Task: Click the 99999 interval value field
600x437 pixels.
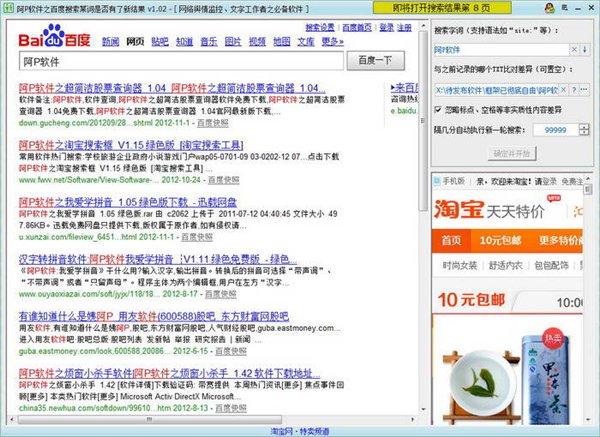Action: pos(556,130)
